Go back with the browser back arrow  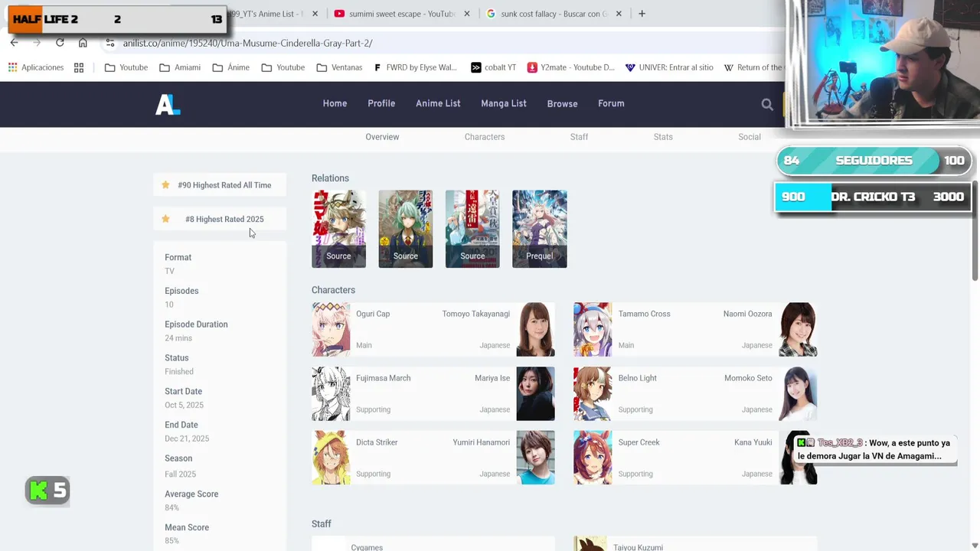(14, 43)
